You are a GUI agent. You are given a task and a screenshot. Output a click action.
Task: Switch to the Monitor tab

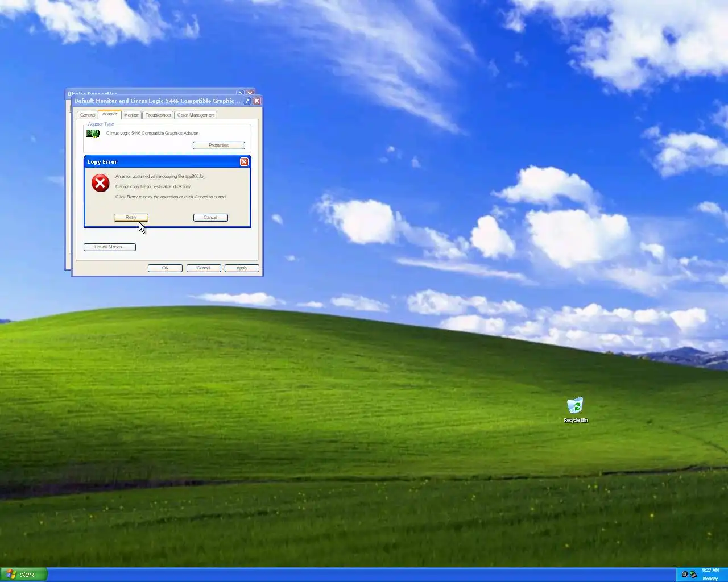pos(131,115)
